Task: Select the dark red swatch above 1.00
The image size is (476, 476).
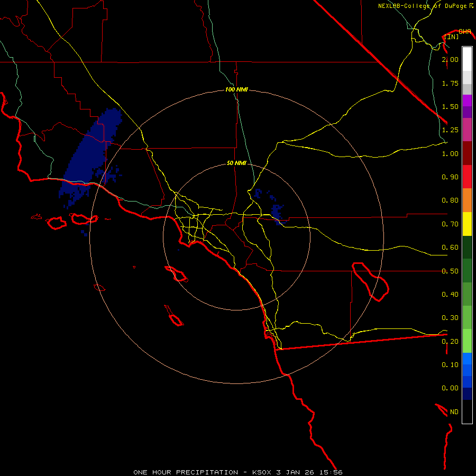Action: tap(467, 153)
